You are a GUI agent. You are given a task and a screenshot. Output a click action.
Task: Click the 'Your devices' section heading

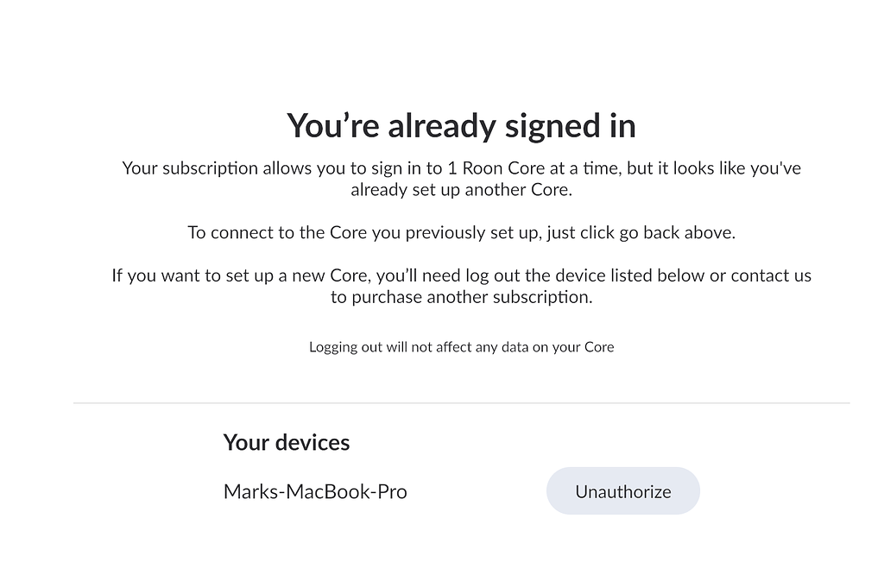[286, 442]
